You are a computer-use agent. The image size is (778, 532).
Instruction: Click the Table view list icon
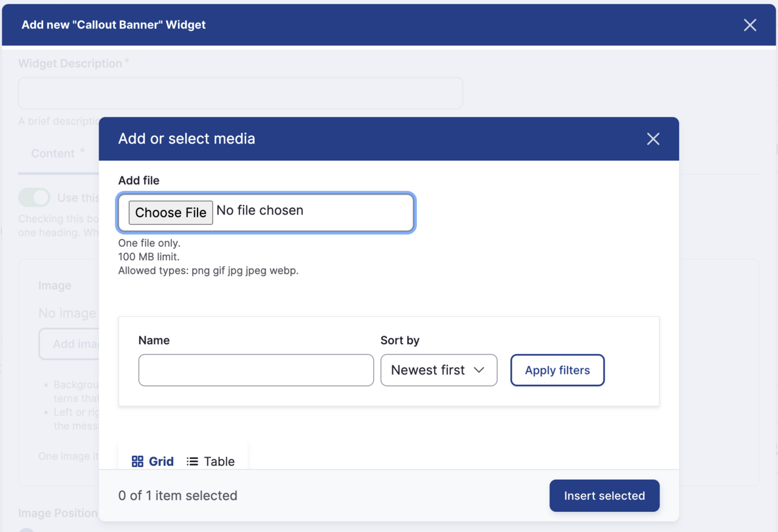[x=192, y=461]
